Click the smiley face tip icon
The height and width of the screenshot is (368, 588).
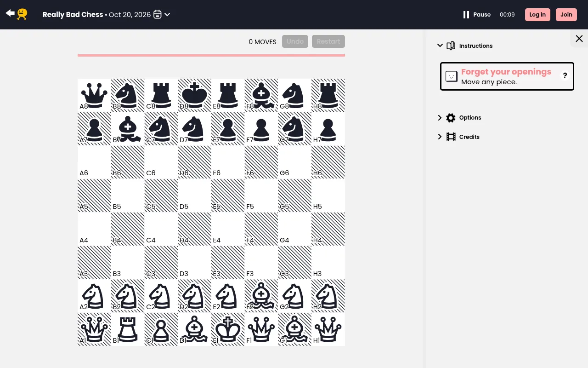click(452, 76)
